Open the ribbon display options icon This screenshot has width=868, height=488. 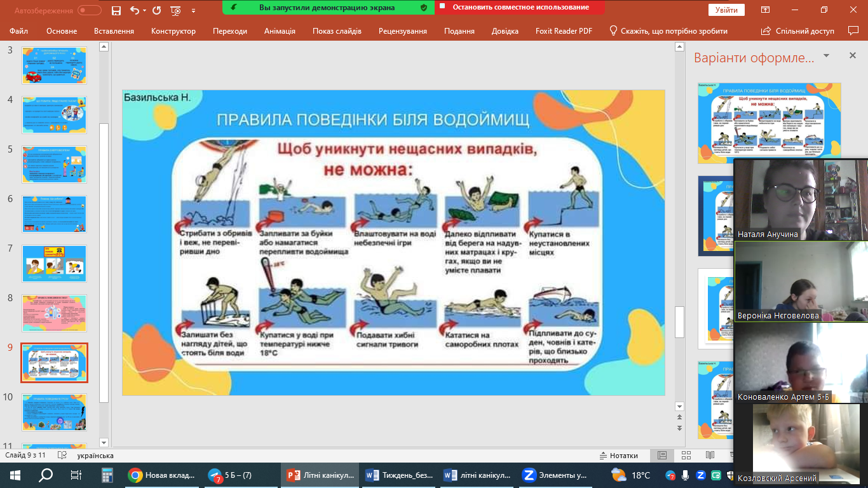click(766, 10)
